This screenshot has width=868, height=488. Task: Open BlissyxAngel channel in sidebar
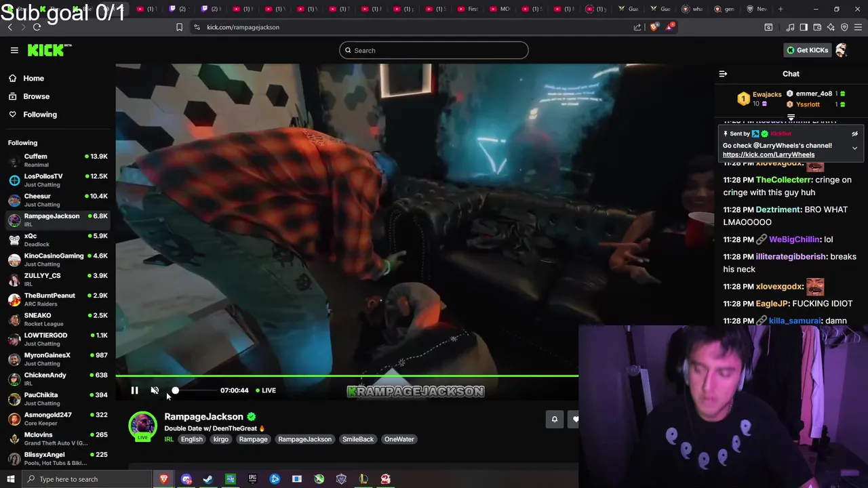tap(58, 458)
